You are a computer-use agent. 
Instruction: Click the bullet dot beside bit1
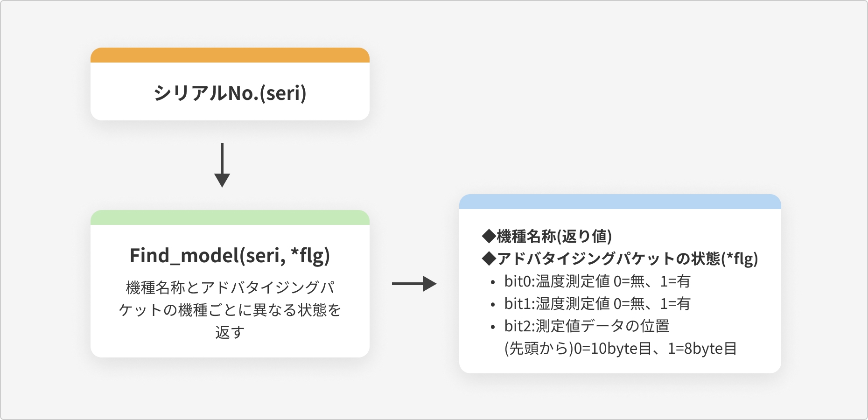click(493, 305)
